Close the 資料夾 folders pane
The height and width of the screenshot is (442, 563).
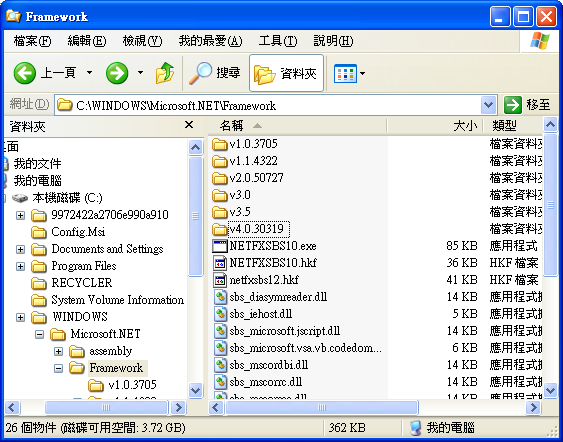click(189, 125)
